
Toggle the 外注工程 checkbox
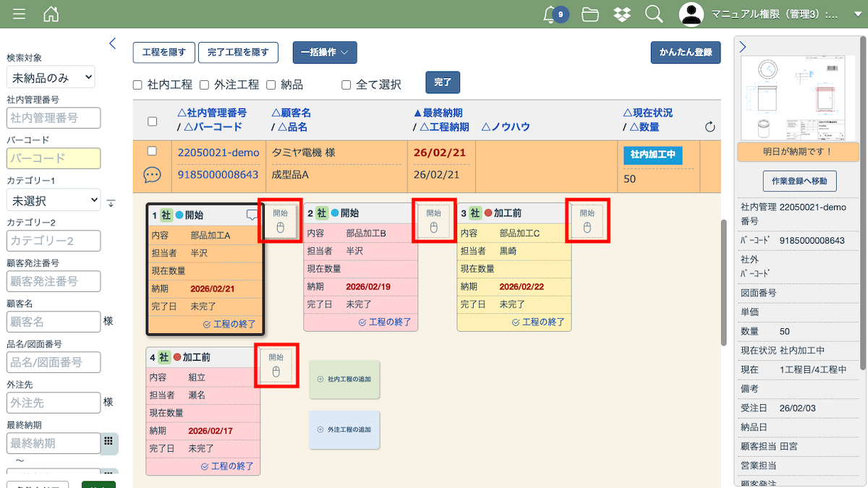204,85
